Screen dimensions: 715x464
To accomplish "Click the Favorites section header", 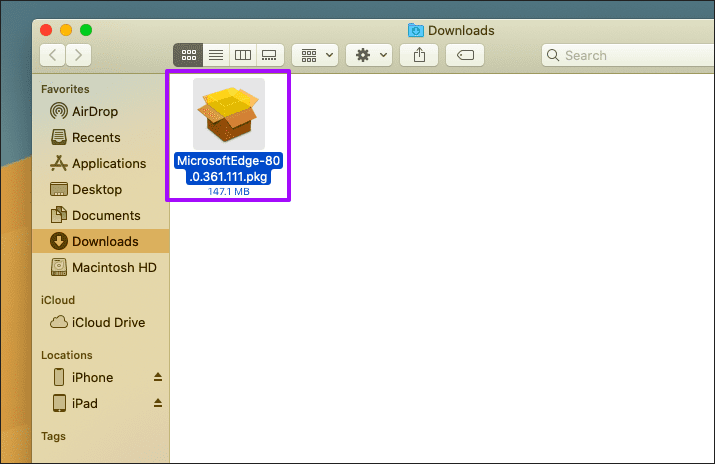I will (x=65, y=89).
